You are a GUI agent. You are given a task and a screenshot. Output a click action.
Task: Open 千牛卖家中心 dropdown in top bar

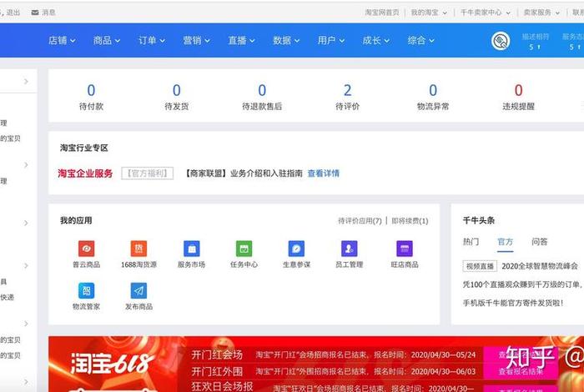pos(486,13)
